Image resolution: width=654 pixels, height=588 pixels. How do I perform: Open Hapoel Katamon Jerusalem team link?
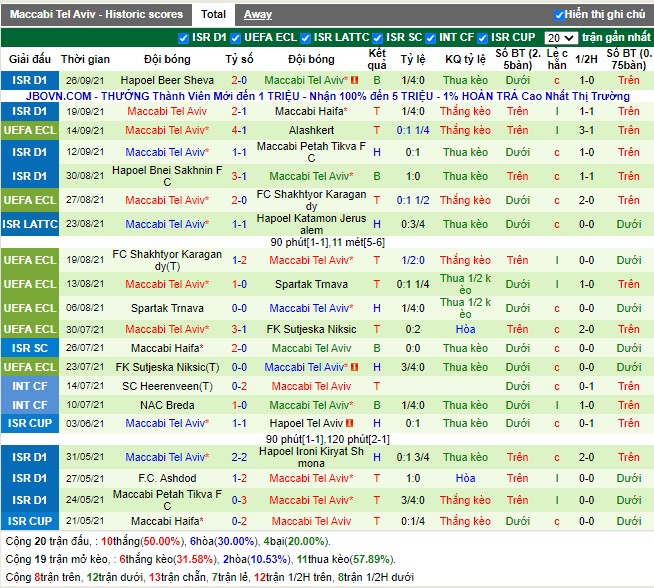click(x=311, y=224)
